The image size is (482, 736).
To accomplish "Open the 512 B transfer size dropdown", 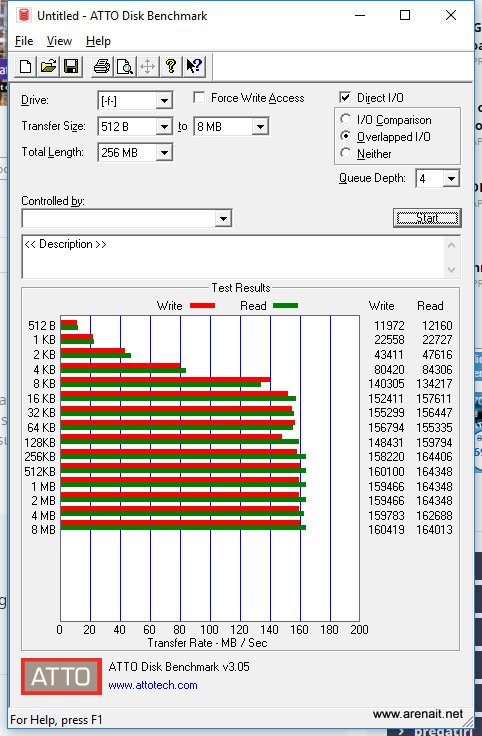I will (164, 126).
